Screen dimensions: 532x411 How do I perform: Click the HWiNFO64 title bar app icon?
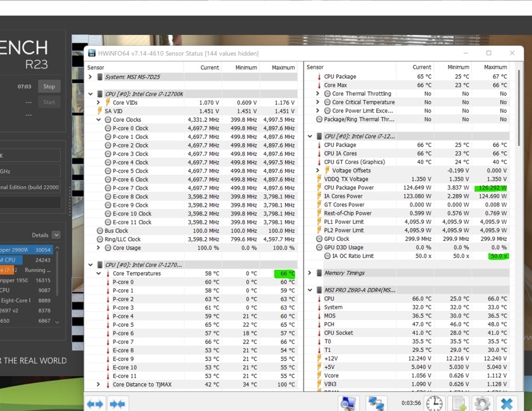(x=91, y=53)
